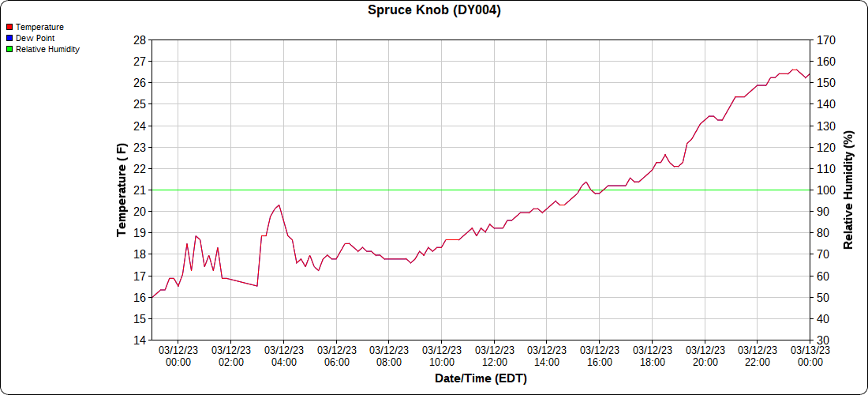Click the 170 tick on the humidity axis
The width and height of the screenshot is (868, 395).
click(x=825, y=39)
